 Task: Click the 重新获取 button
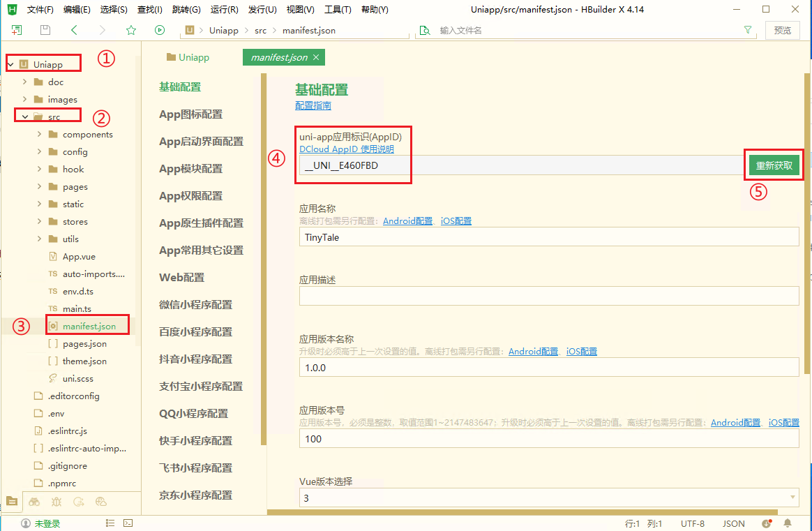click(774, 165)
